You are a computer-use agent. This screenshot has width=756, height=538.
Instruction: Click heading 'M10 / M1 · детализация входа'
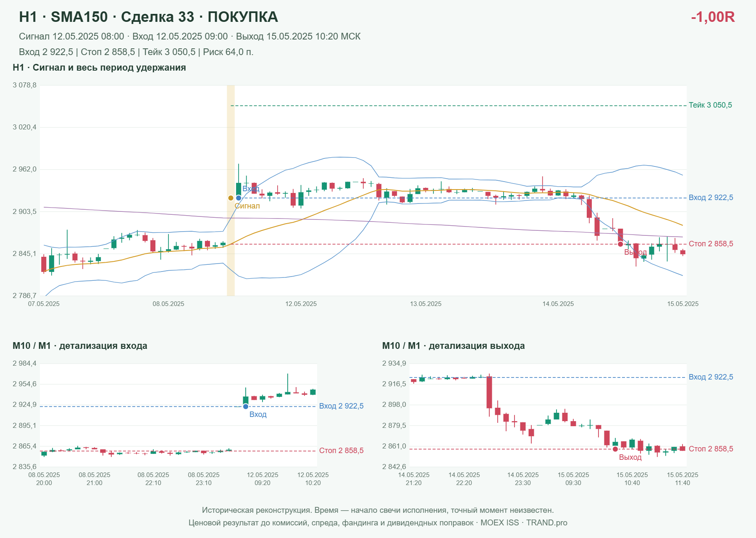80,346
